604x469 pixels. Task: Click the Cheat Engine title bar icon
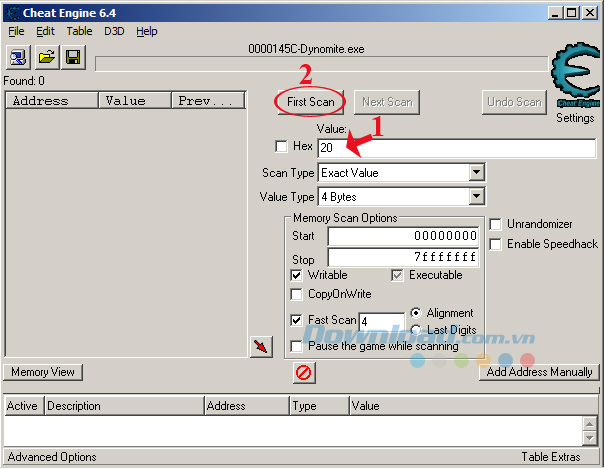pyautogui.click(x=13, y=13)
